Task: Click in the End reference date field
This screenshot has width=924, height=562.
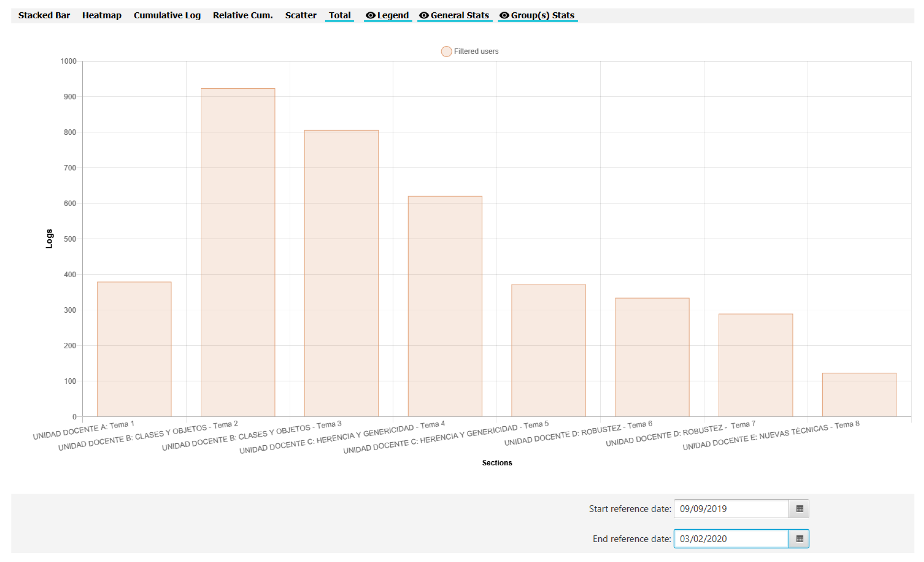Action: 731,539
